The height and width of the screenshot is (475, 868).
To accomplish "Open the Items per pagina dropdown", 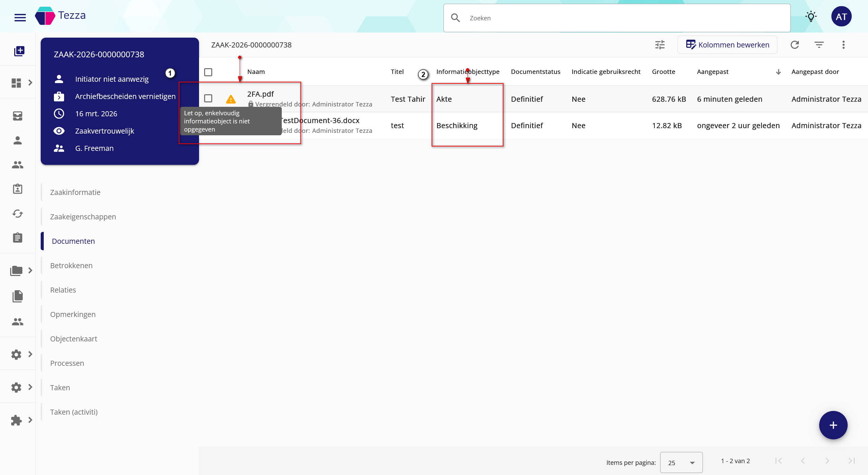I will point(681,462).
